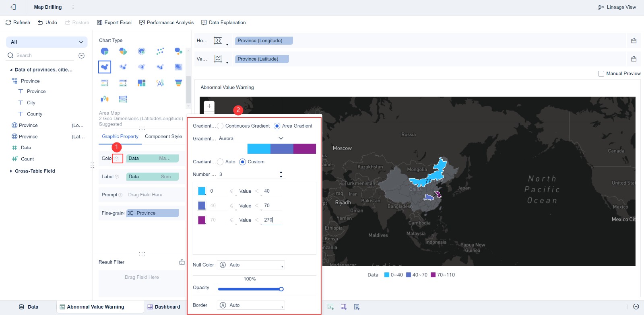Open search options ellipsis icon
Screen dimensions: 644x315
(81, 56)
